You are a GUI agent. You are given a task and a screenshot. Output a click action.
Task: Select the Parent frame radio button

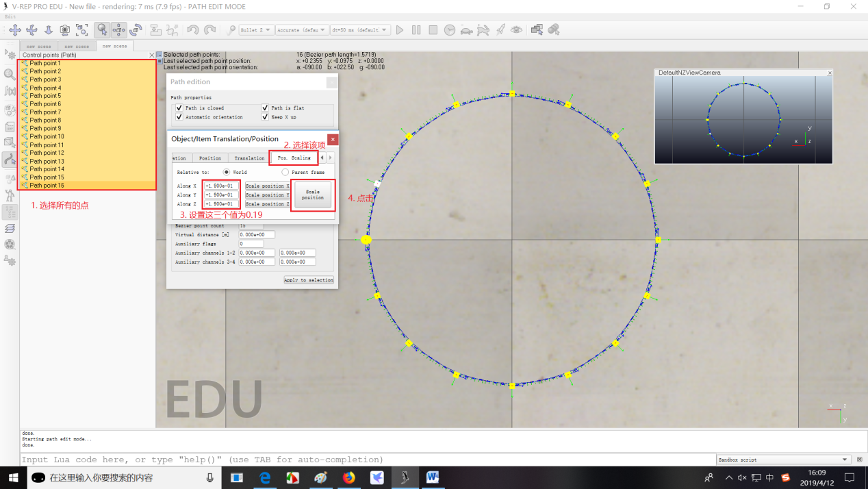[x=285, y=172]
